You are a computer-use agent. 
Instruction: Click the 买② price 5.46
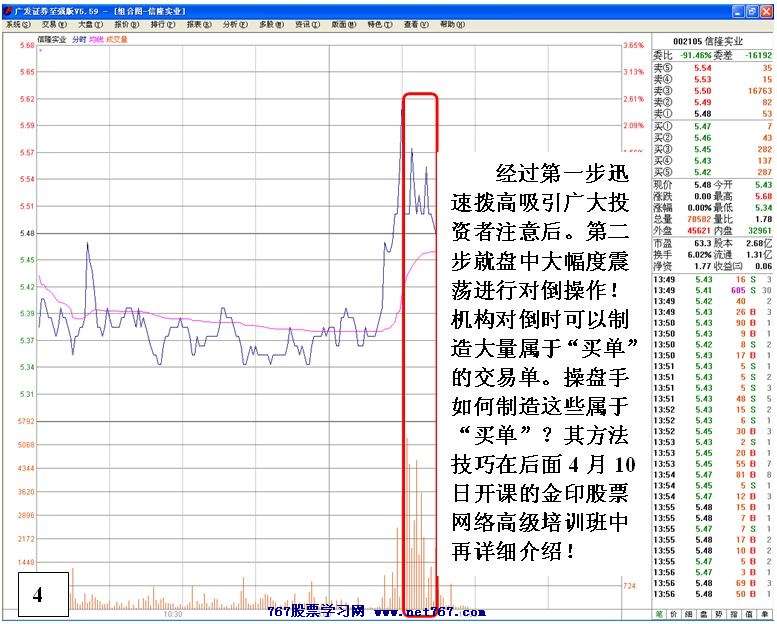(703, 138)
